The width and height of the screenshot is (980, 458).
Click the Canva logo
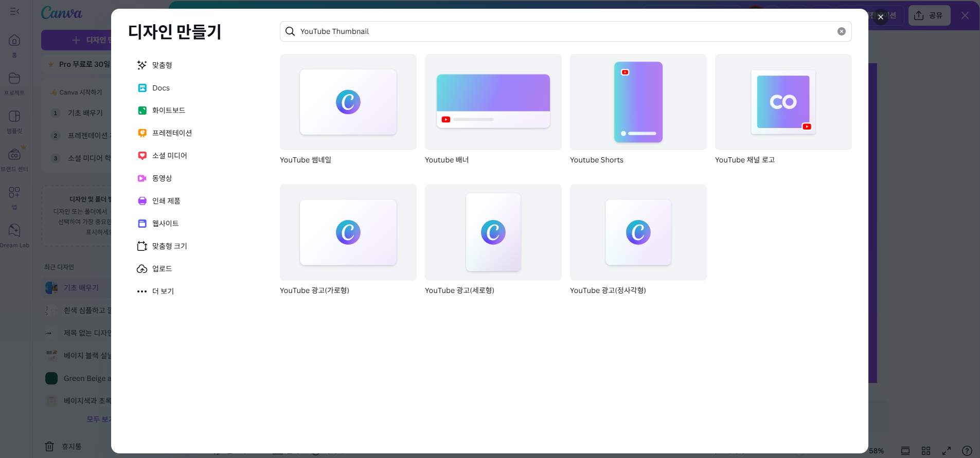tap(62, 13)
